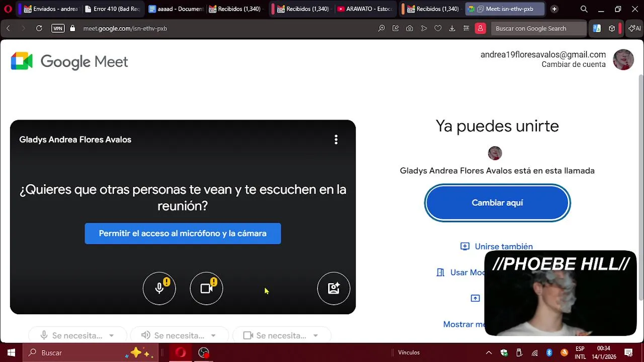Click the PHOEBE HILL webcam overlay
Viewport: 644px width, 362px height.
click(560, 293)
